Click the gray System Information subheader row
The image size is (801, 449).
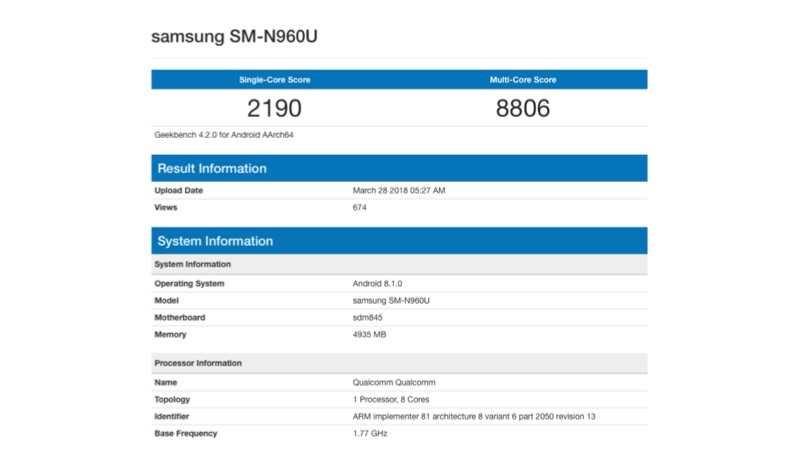point(399,264)
